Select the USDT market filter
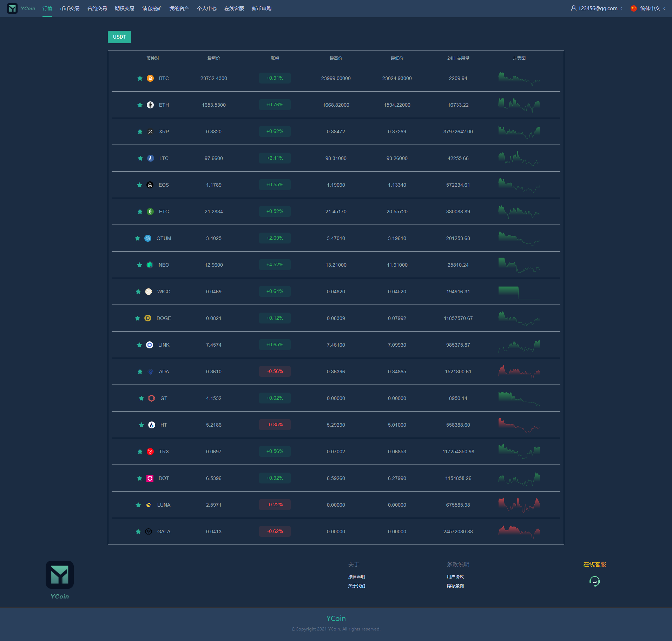The height and width of the screenshot is (641, 672). coord(119,37)
